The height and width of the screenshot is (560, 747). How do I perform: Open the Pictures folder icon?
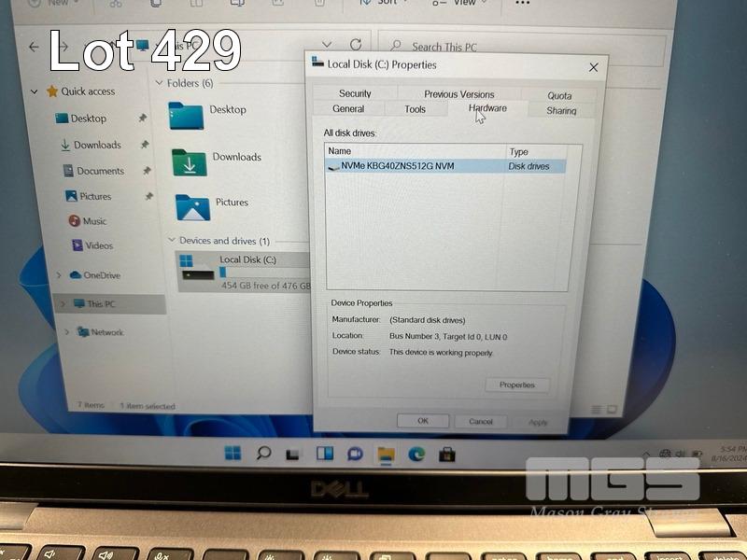[x=192, y=206]
